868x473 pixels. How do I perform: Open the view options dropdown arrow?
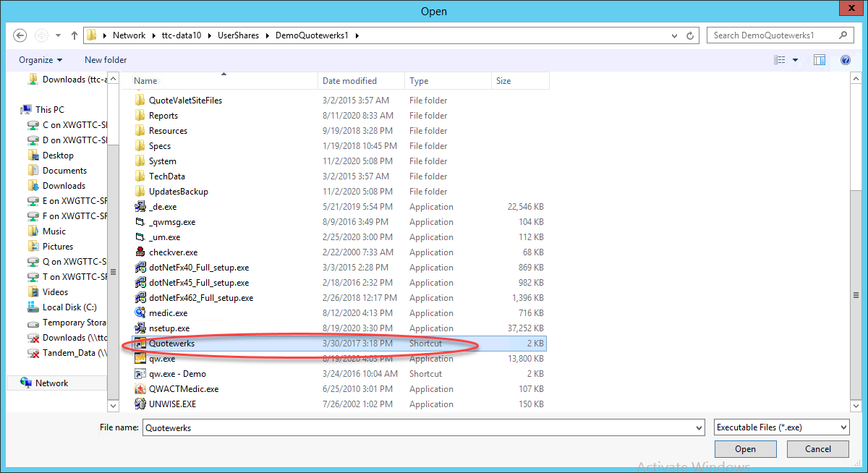coord(795,60)
